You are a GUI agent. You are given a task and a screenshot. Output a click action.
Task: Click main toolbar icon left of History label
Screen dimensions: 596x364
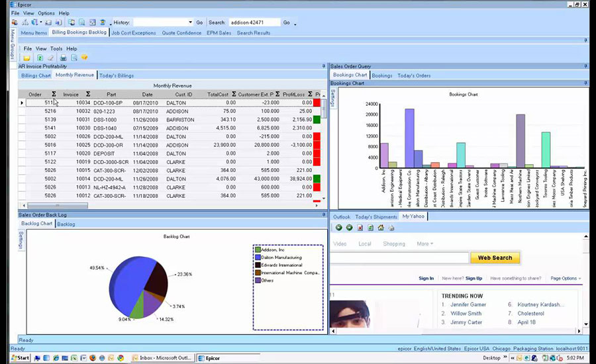(103, 23)
